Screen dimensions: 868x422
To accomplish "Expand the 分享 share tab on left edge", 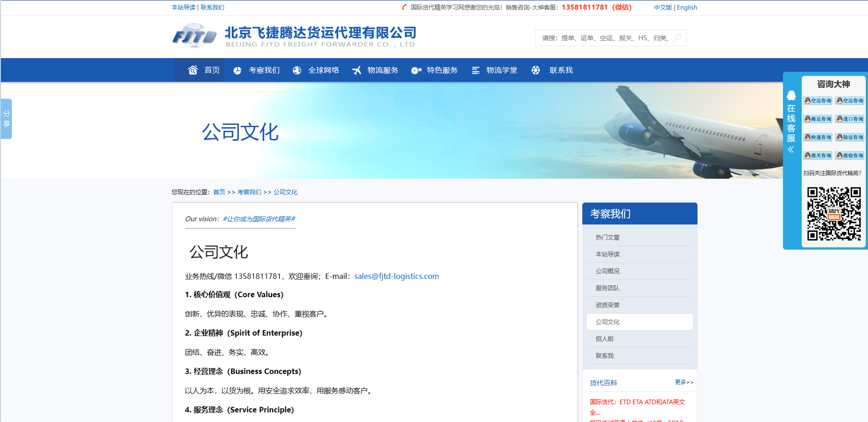I will (6, 119).
